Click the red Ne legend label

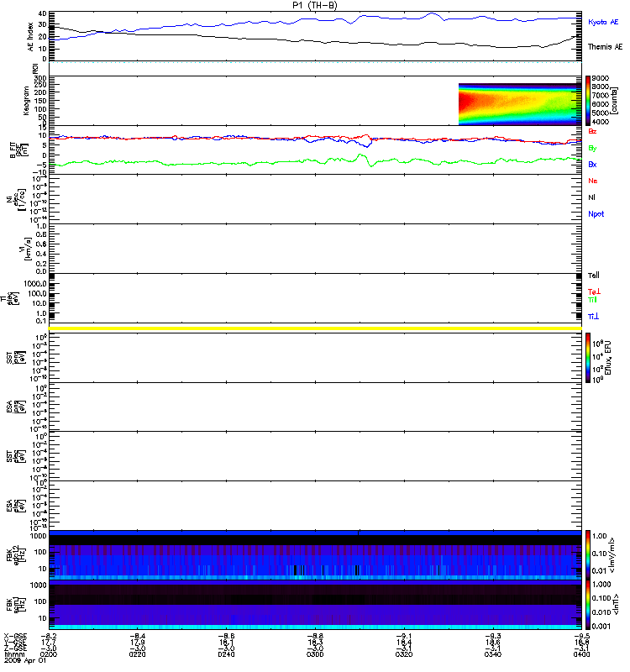click(x=592, y=181)
